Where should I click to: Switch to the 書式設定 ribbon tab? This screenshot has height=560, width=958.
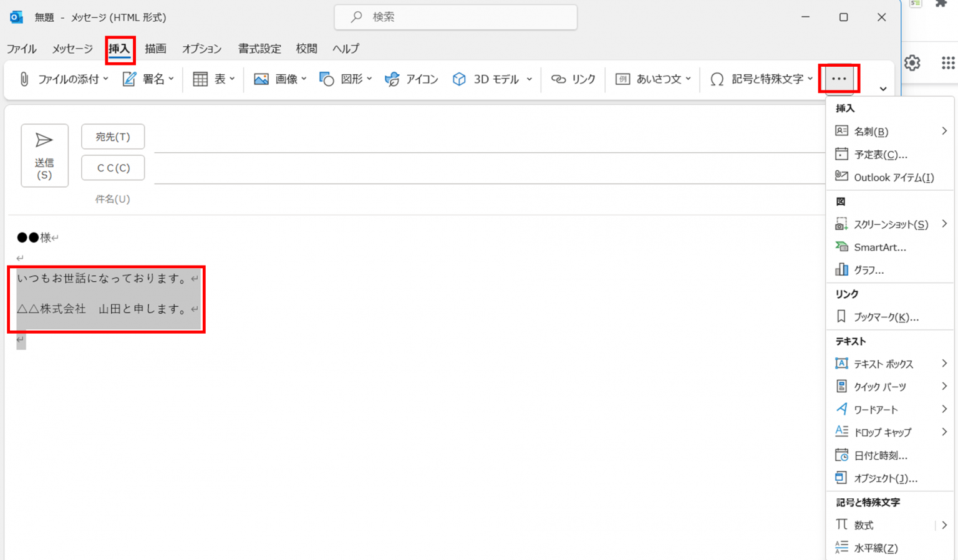259,49
